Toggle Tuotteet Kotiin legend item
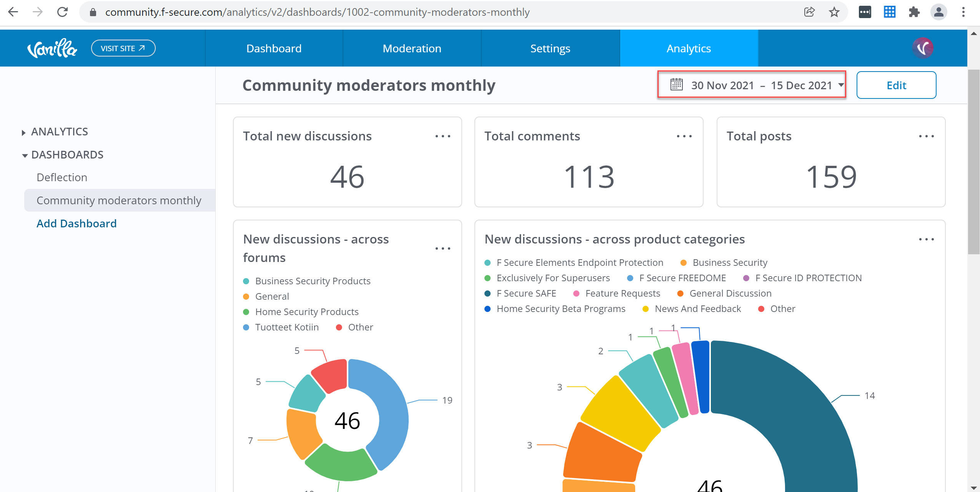The width and height of the screenshot is (980, 492). [286, 327]
